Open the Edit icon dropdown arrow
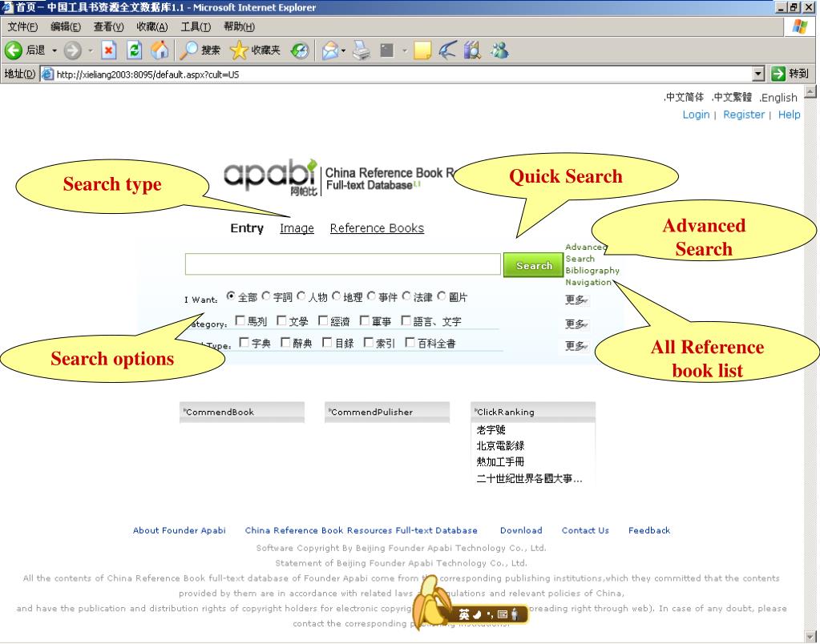The height and width of the screenshot is (644, 820). click(x=404, y=50)
